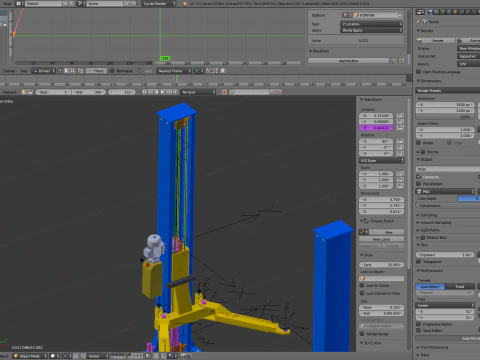The image size is (480, 360).
Task: Open the timeline sync mode dropdown
Action: 198,92
